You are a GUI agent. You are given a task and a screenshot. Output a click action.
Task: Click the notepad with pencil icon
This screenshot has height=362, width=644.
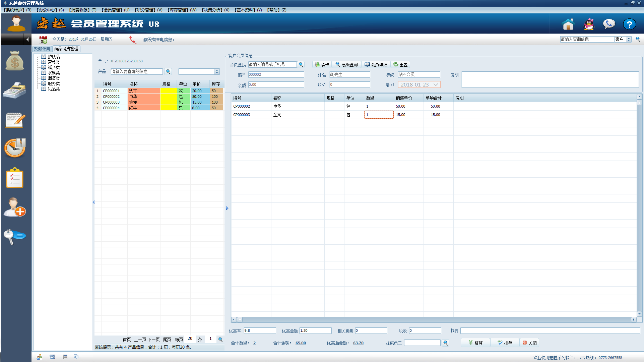tap(15, 120)
